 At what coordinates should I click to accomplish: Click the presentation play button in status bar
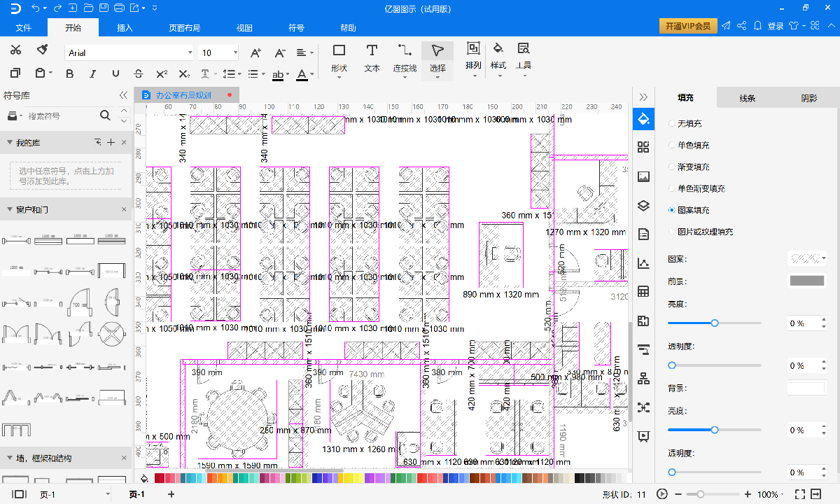662,494
